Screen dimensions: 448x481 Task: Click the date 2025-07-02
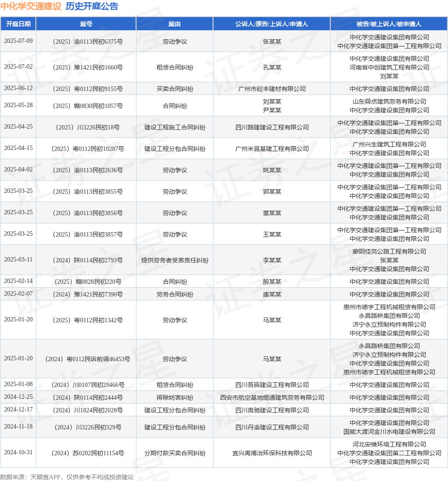click(x=18, y=67)
